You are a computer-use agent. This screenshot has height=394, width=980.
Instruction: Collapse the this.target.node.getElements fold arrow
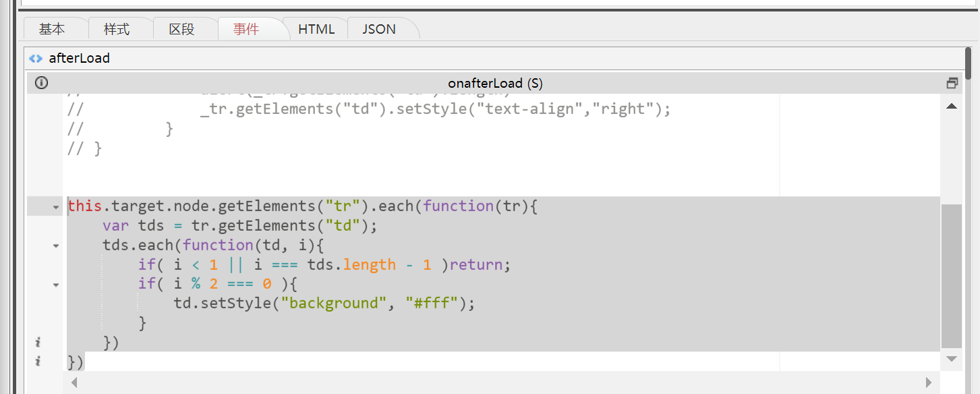pyautogui.click(x=56, y=207)
